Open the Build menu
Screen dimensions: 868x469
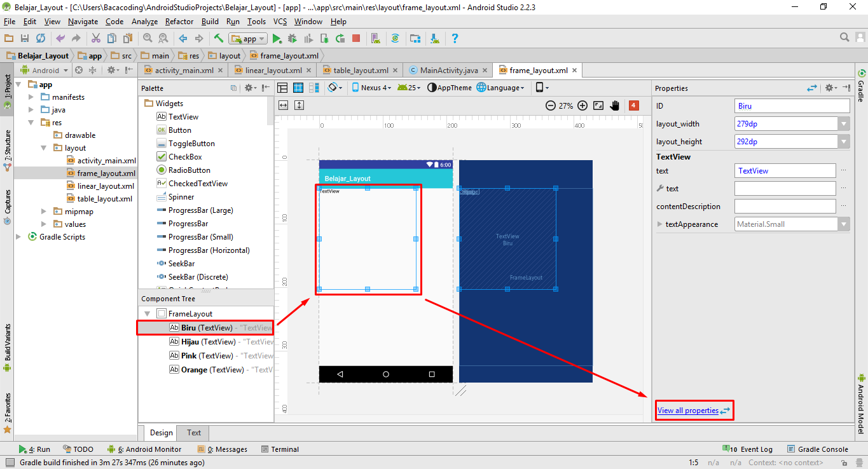tap(209, 21)
